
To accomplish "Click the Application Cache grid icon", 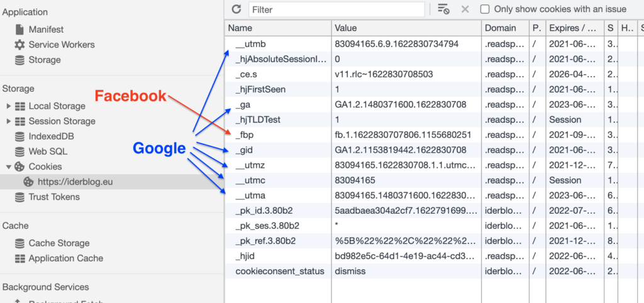I will tap(19, 258).
